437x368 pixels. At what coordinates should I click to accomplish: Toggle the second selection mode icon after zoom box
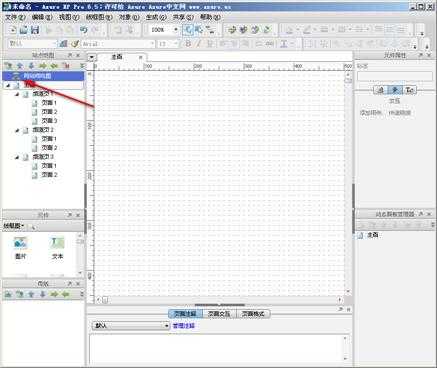199,30
